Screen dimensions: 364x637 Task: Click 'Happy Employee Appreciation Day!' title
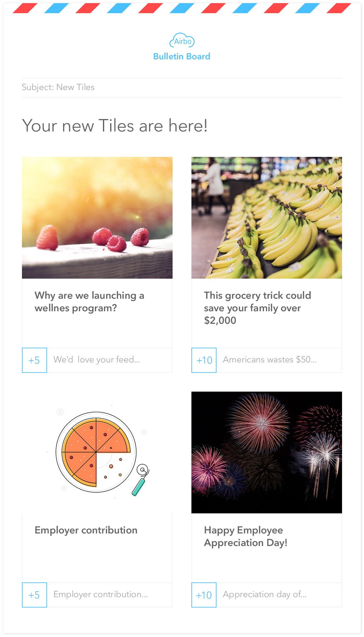pyautogui.click(x=246, y=536)
